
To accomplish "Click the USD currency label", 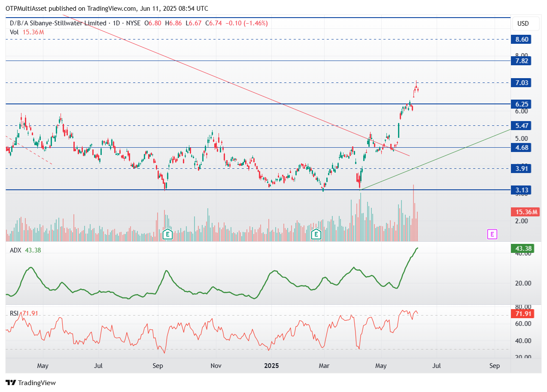I will coord(523,24).
